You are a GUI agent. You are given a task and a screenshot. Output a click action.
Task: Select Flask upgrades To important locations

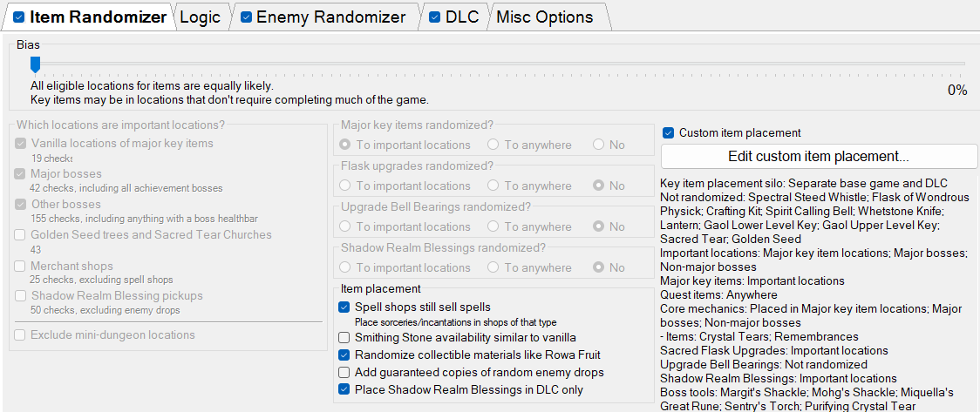click(346, 186)
